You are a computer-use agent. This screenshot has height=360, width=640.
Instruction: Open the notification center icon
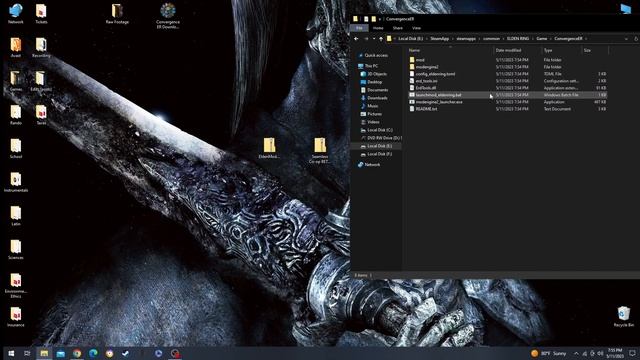click(x=632, y=353)
